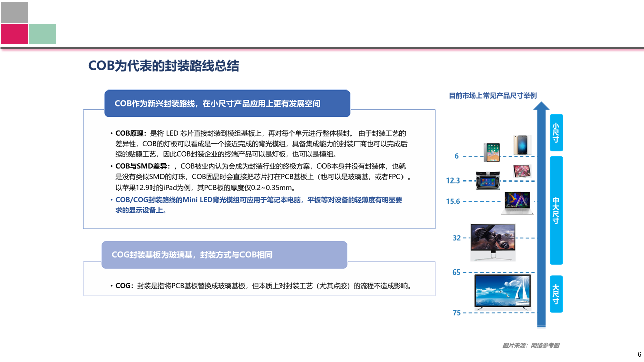The image size is (644, 362).
Task: Click the gaming monitor image
Action: point(493,242)
